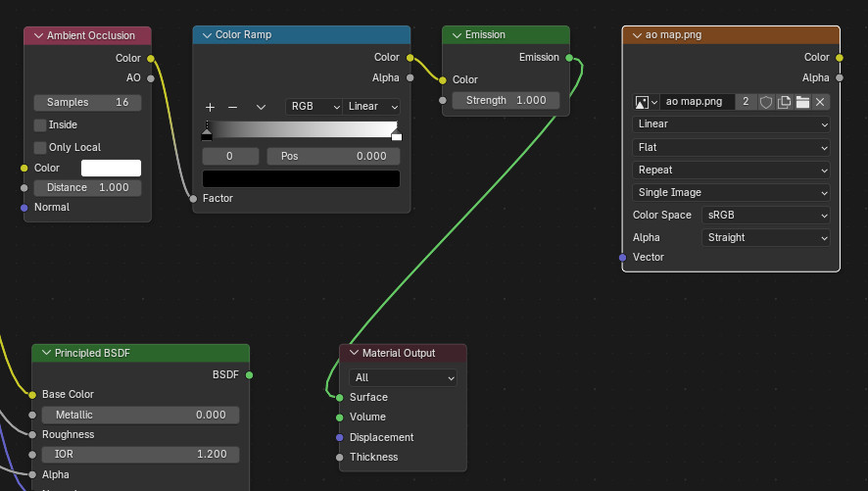Click the Thickness input socket
Viewport: 868px width, 491px height.
[339, 458]
